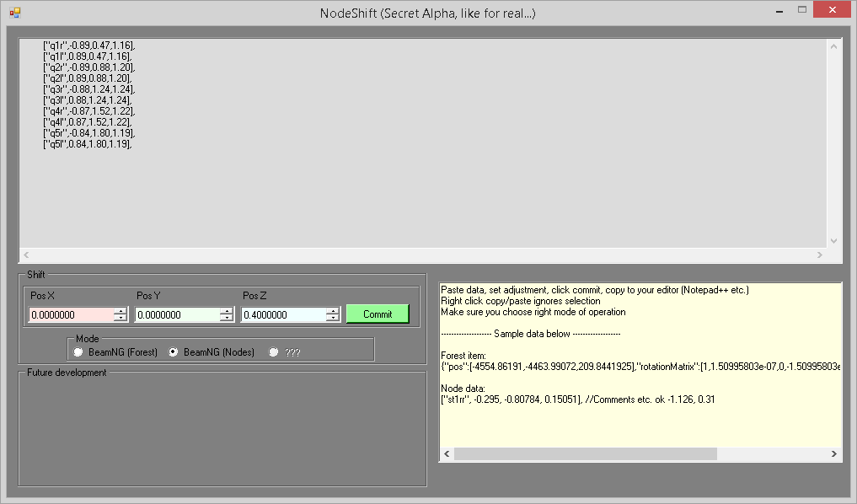This screenshot has width=857, height=504.
Task: Increase Pos X with up arrow
Action: pyautogui.click(x=121, y=311)
